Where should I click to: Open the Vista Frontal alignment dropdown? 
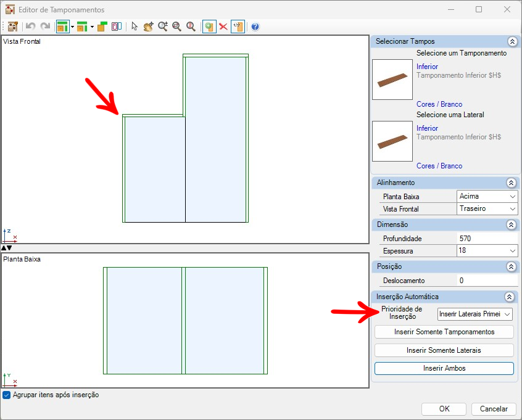(x=487, y=208)
